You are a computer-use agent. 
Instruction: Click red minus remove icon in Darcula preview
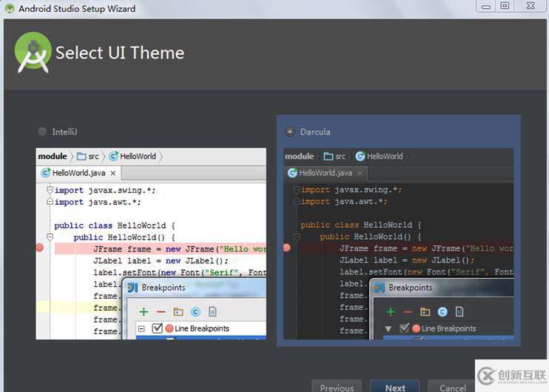point(408,312)
